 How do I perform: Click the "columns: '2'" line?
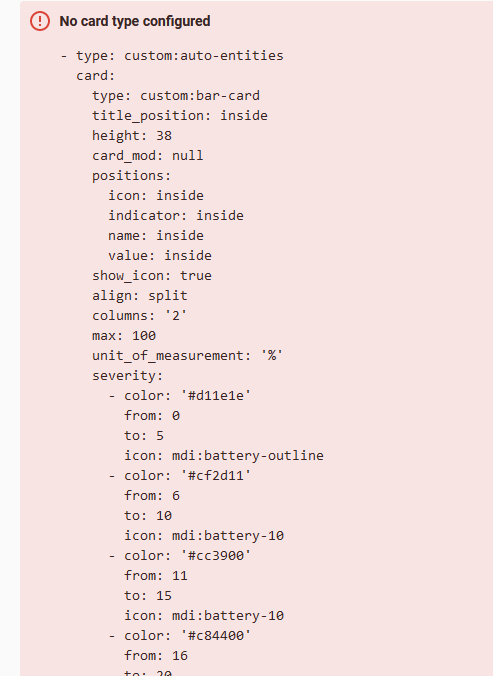(x=140, y=316)
